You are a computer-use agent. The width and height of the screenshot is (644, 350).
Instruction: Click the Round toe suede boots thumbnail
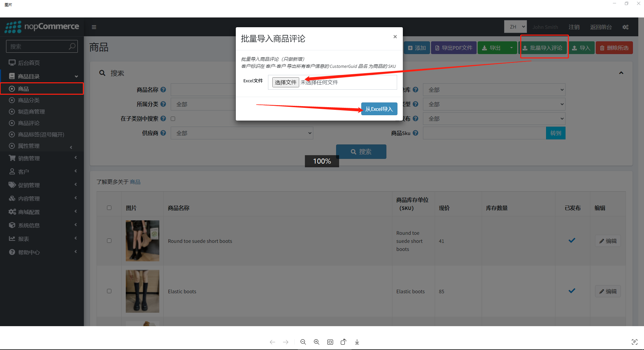point(142,241)
